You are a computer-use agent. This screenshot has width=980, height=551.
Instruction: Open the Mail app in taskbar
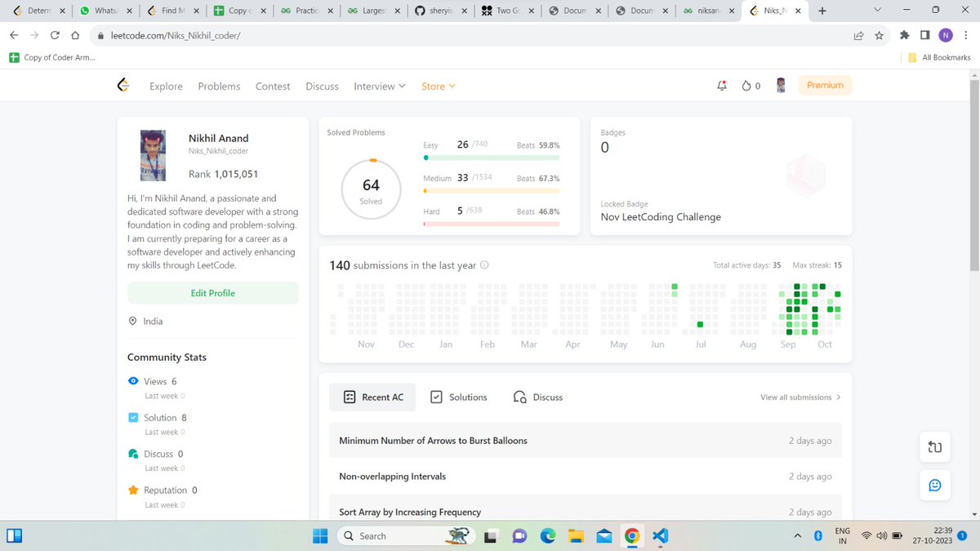[x=604, y=536]
